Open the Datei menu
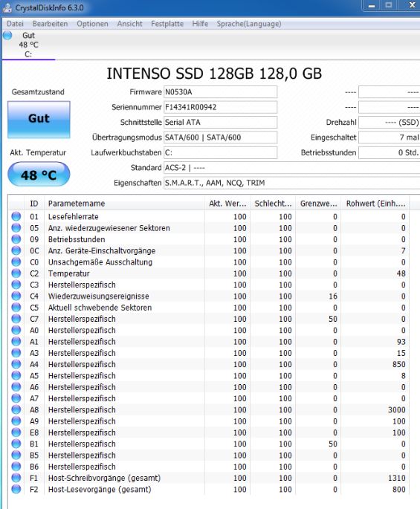This screenshot has height=509, width=420. point(15,24)
